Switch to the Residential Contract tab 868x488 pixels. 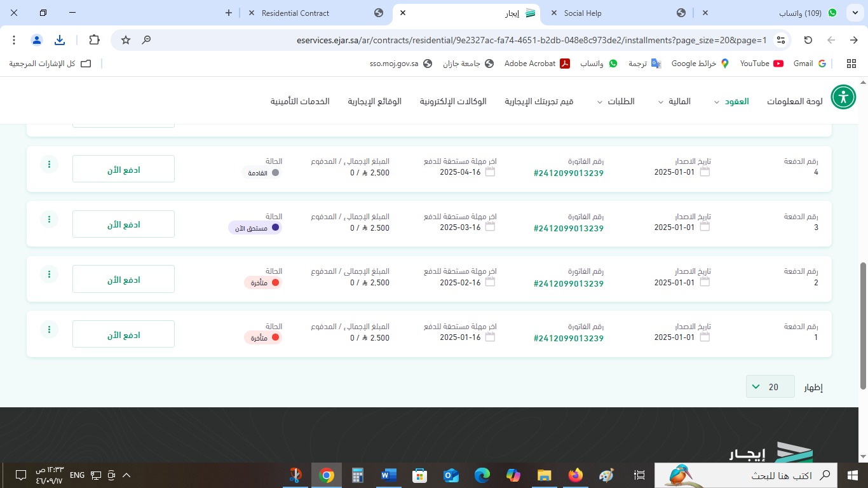pos(295,13)
